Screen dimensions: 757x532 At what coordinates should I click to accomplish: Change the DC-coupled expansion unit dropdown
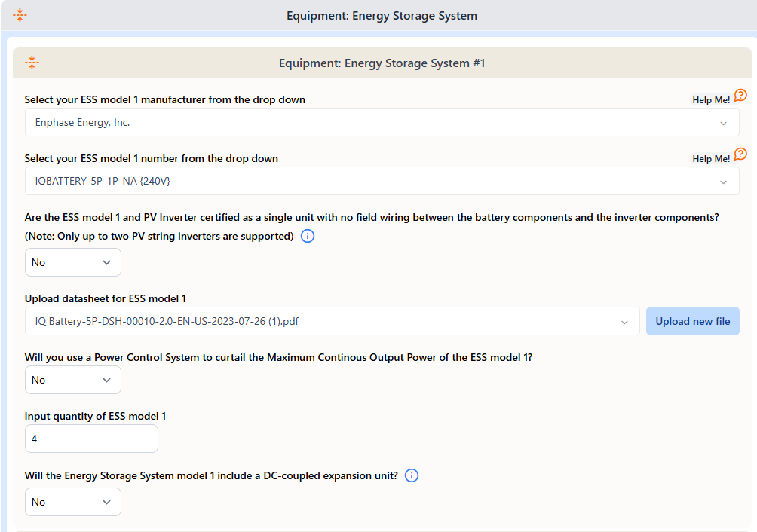tap(73, 502)
